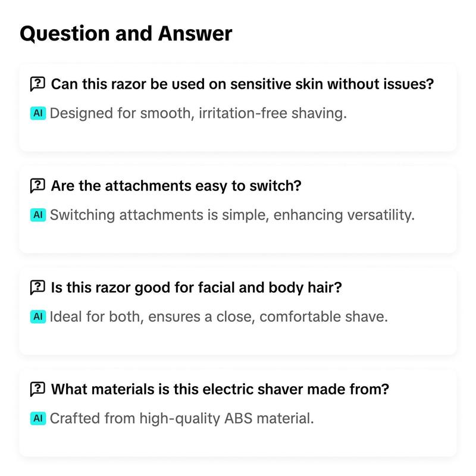Click the AI badge before 'Ideal for both'
Screen dimensions: 476x476
(38, 317)
